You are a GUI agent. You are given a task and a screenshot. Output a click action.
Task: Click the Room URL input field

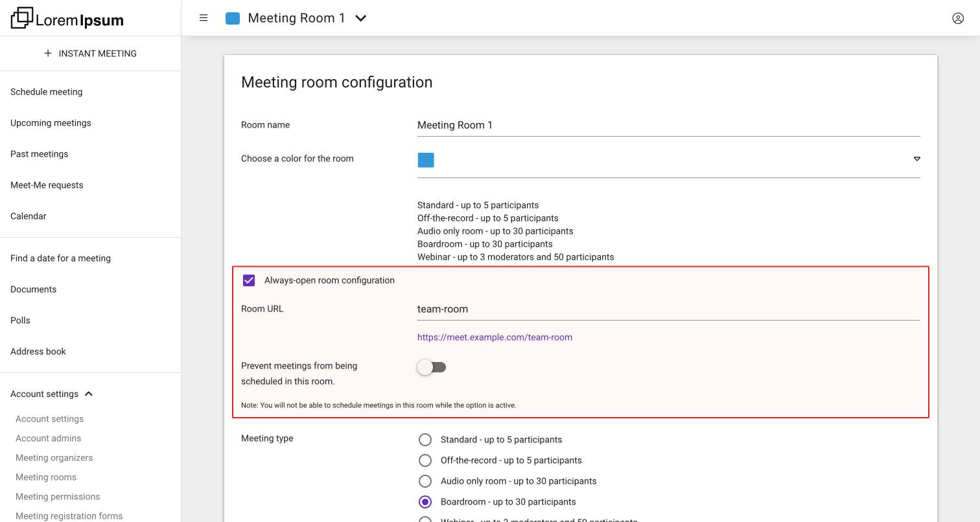coord(669,309)
